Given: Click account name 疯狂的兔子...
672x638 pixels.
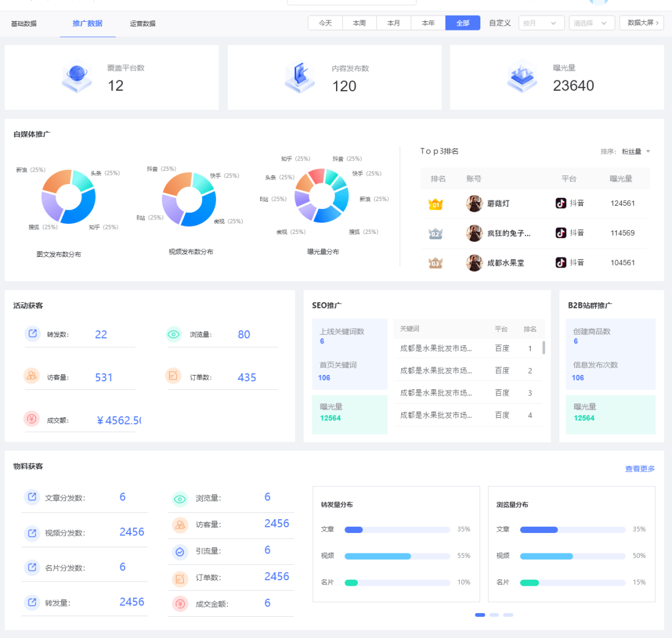Looking at the screenshot, I should (509, 233).
